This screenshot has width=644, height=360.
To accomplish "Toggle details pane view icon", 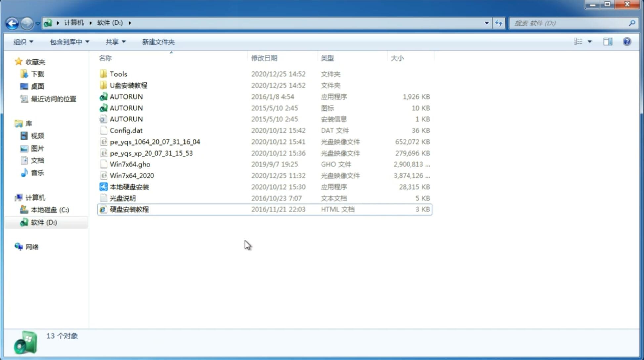I will (607, 41).
